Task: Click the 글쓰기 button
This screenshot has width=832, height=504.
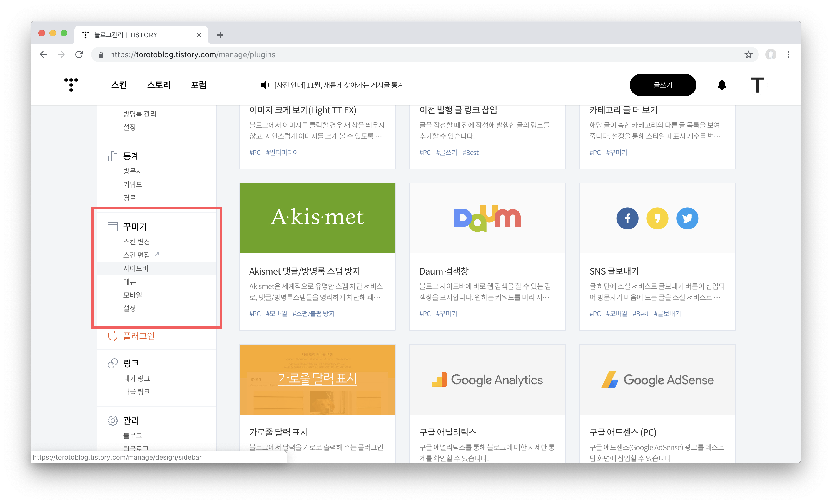Action: pyautogui.click(x=662, y=85)
